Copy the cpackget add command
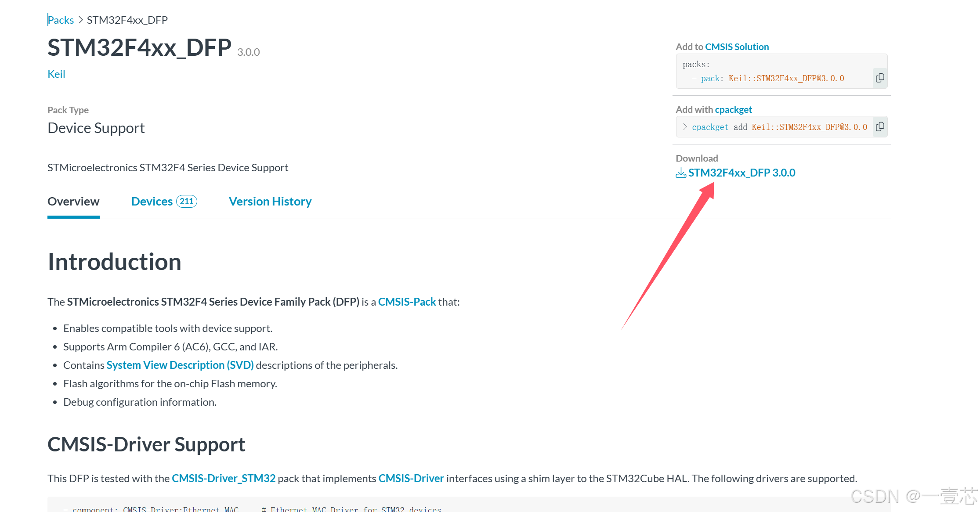Viewport: 980px width, 512px height. pyautogui.click(x=880, y=127)
